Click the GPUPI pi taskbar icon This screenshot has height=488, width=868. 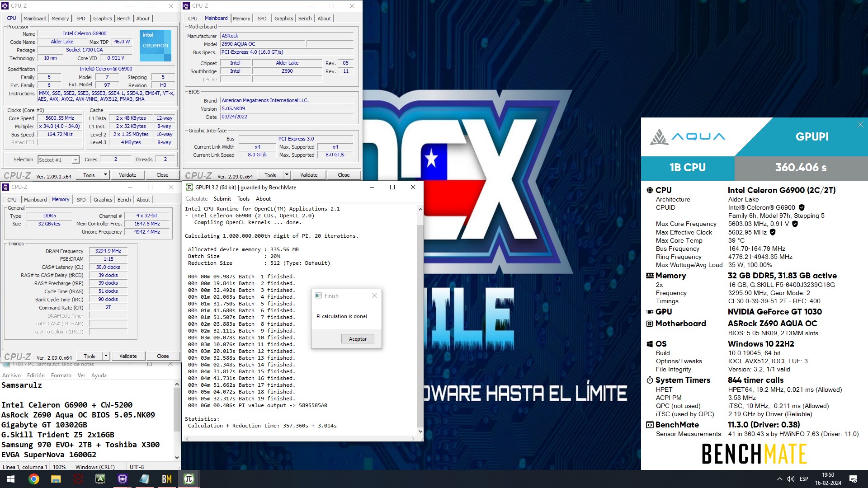point(189,479)
